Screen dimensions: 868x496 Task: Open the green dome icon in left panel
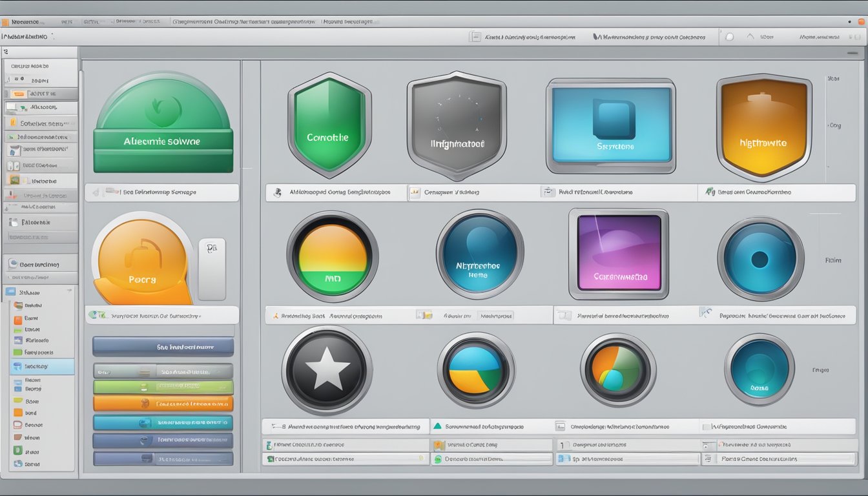[x=163, y=122]
